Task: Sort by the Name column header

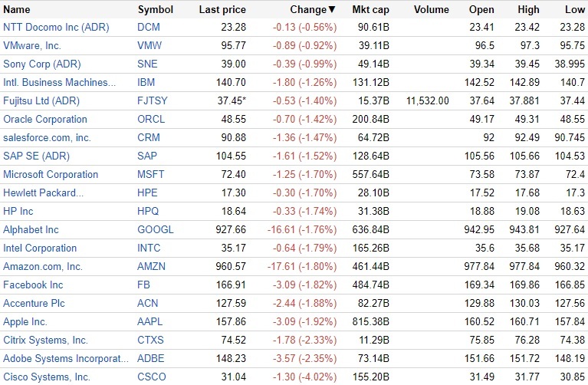Action: pos(17,10)
